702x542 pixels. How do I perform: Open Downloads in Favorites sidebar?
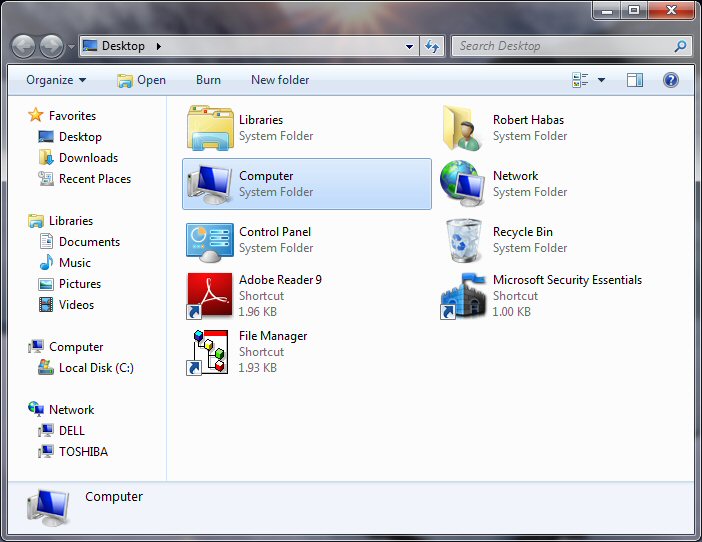[x=88, y=158]
